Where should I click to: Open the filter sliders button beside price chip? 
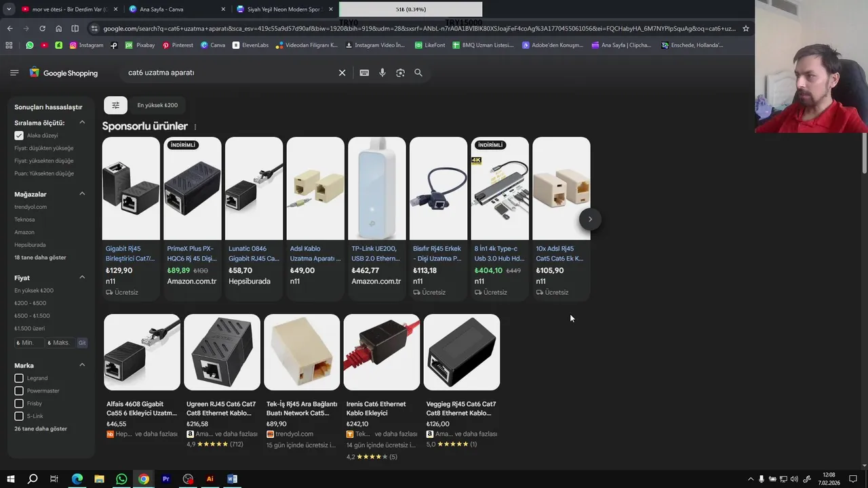[115, 105]
